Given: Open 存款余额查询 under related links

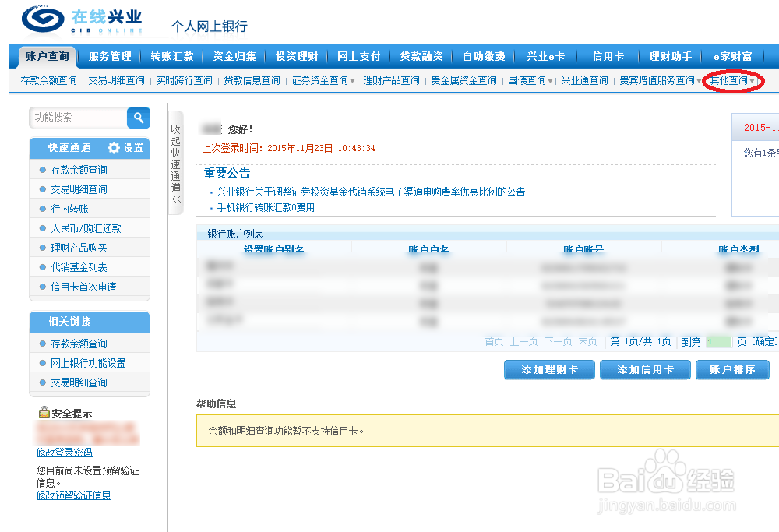Looking at the screenshot, I should click(79, 344).
